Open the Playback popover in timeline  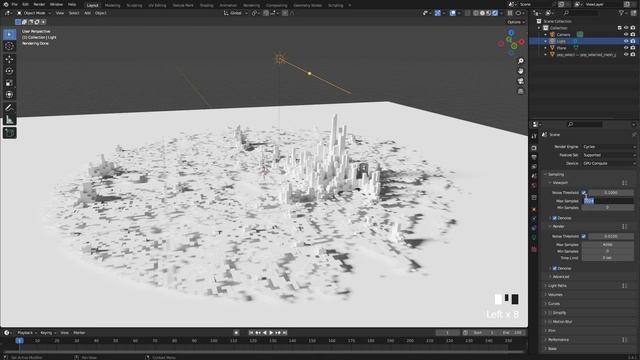coord(27,333)
